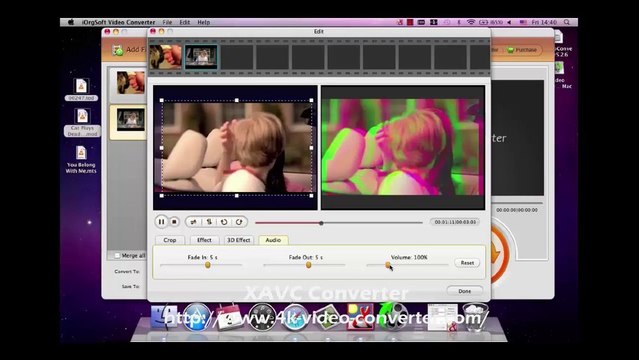Flip the video horizontally
639x360 pixels.
click(x=193, y=222)
